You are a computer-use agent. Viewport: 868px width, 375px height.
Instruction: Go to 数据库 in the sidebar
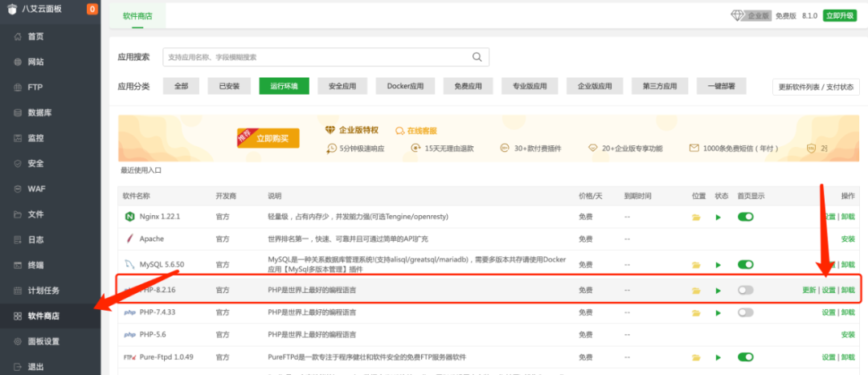coord(40,112)
